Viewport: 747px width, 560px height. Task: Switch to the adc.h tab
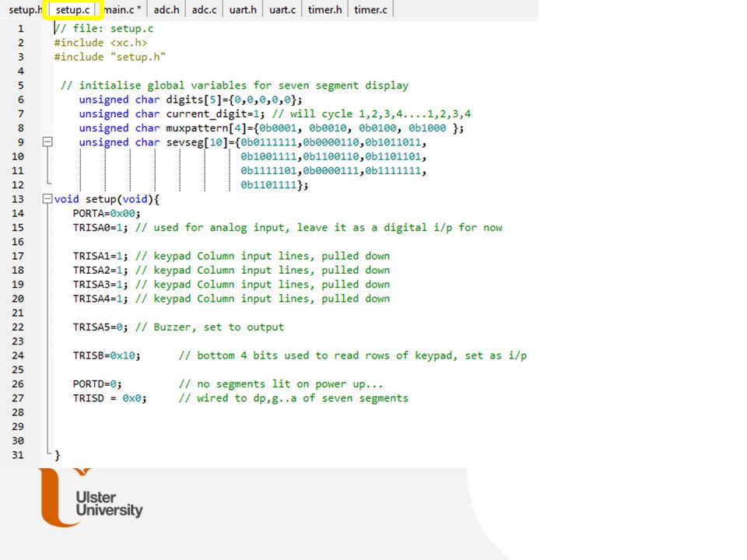click(x=167, y=9)
